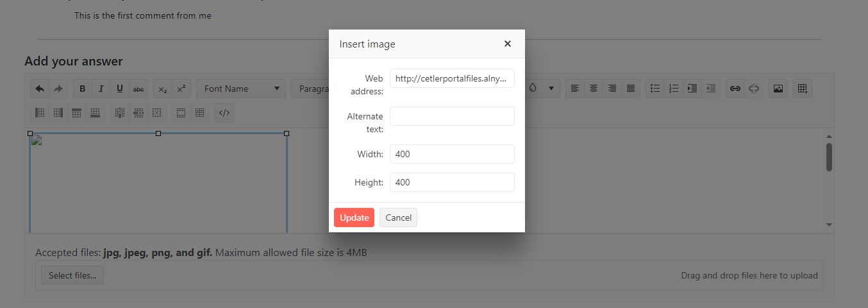The image size is (868, 308).
Task: Cancel the Insert image dialog
Action: click(398, 218)
